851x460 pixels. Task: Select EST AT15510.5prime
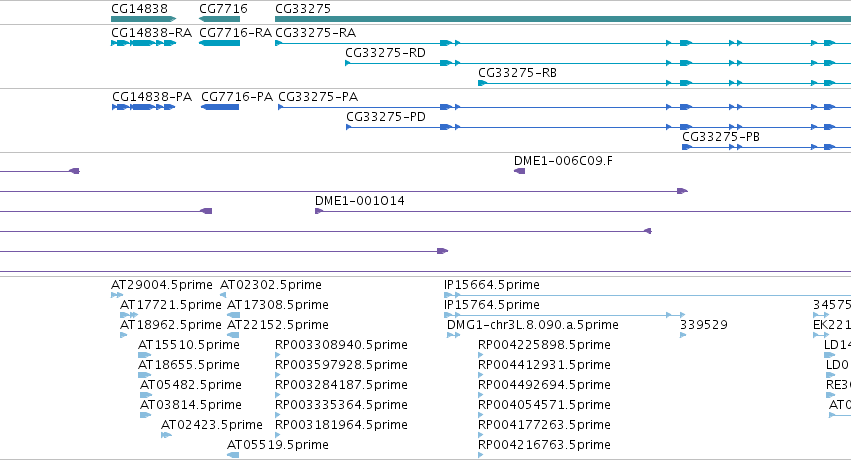(x=189, y=345)
